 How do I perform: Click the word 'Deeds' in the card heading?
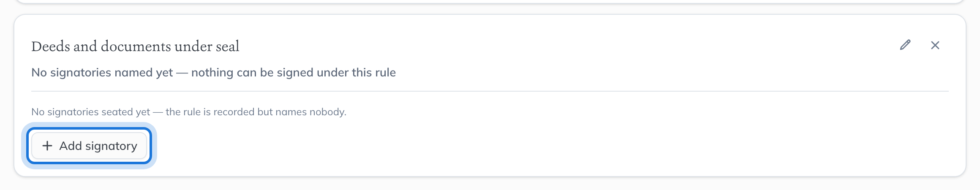51,46
